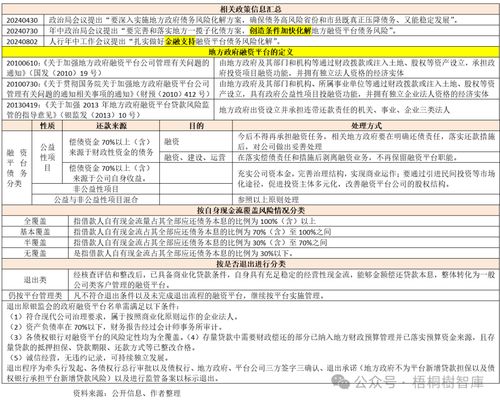Select the date cell '20240802'

[x=22, y=42]
